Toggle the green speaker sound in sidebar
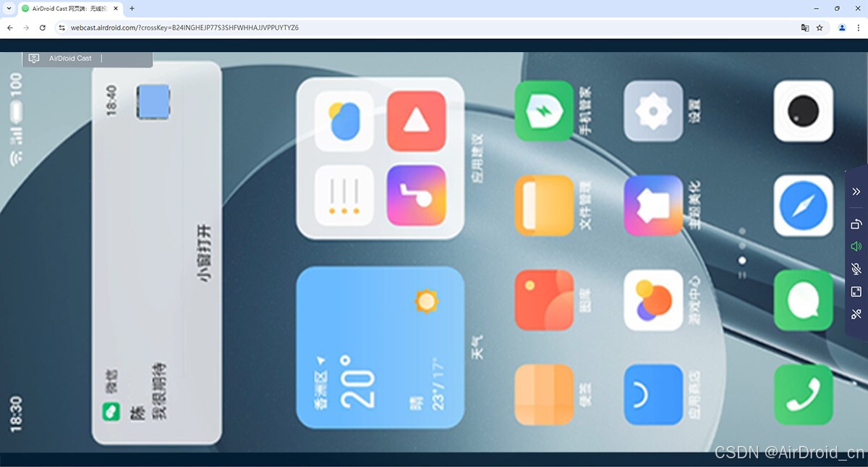Viewport: 868px width, 467px height. [x=856, y=247]
